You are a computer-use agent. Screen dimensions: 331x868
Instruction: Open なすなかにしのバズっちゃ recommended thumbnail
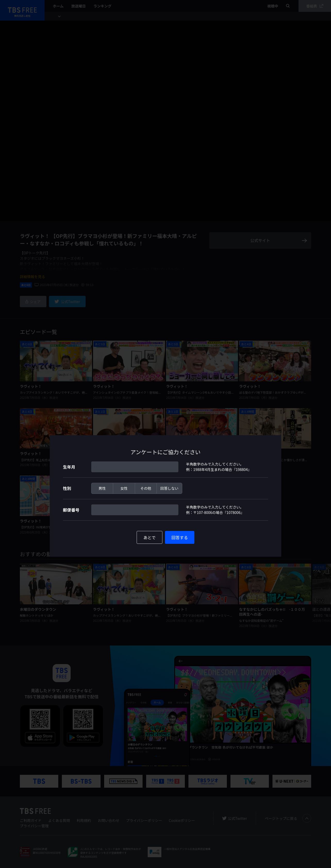coord(275,584)
